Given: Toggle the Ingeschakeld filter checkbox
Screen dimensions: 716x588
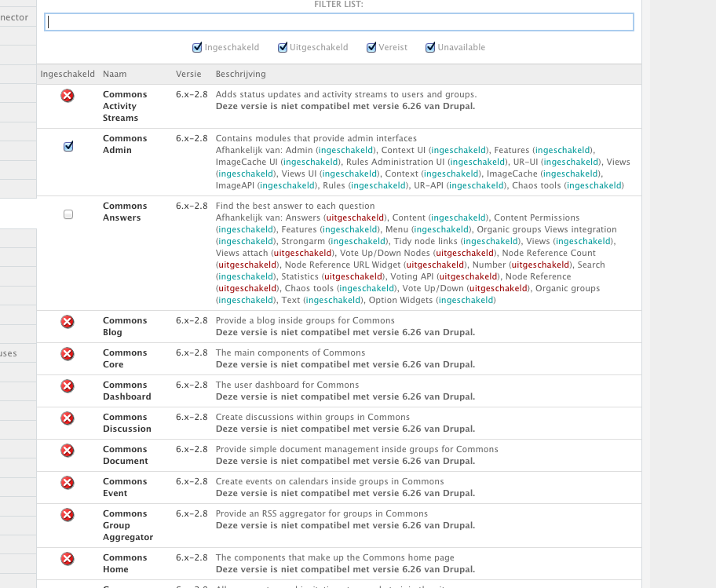Looking at the screenshot, I should coord(197,47).
